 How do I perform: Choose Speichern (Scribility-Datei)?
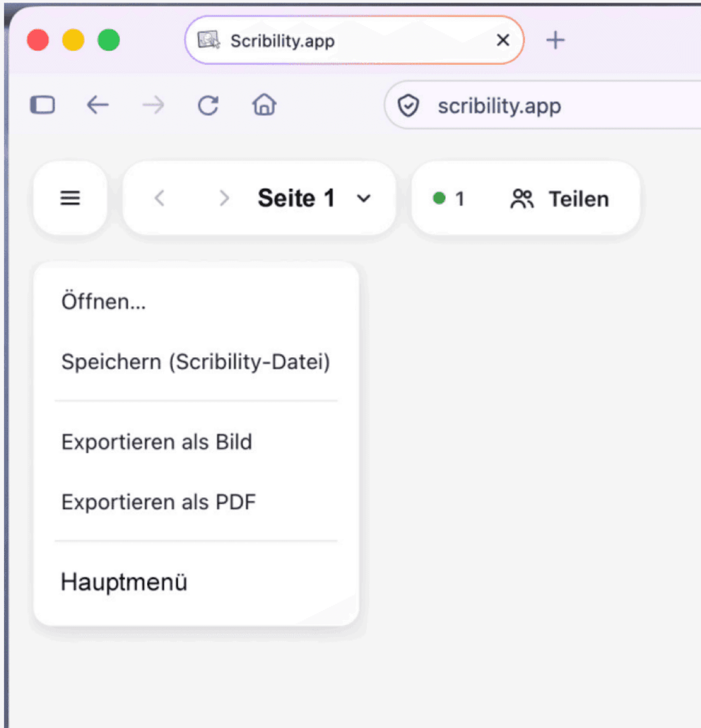coord(196,362)
